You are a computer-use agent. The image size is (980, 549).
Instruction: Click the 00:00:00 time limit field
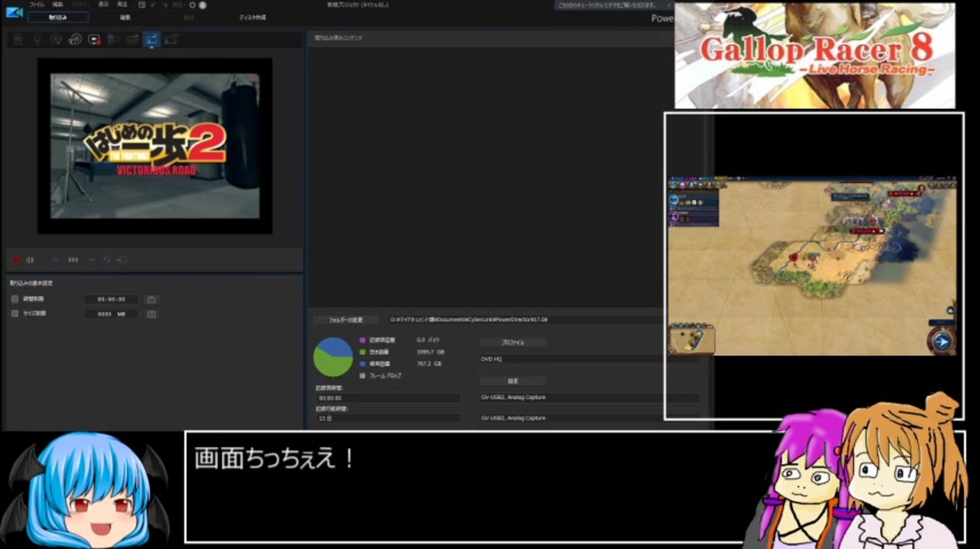[x=112, y=299]
